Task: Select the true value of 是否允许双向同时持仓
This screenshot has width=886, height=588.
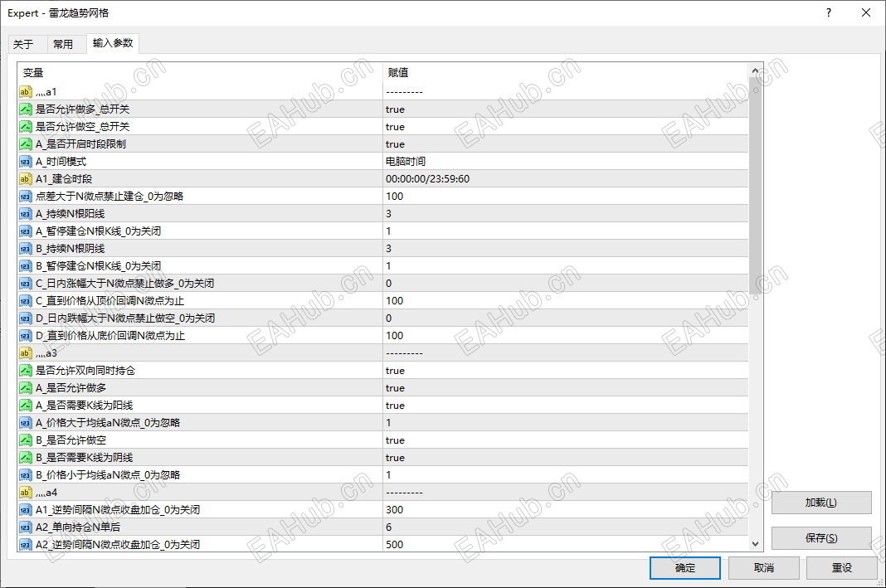Action: (x=395, y=371)
